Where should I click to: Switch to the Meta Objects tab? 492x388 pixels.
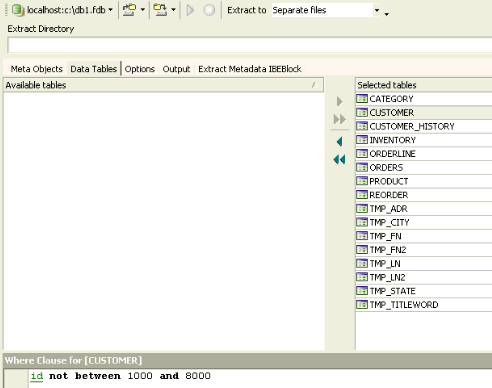pyautogui.click(x=37, y=69)
